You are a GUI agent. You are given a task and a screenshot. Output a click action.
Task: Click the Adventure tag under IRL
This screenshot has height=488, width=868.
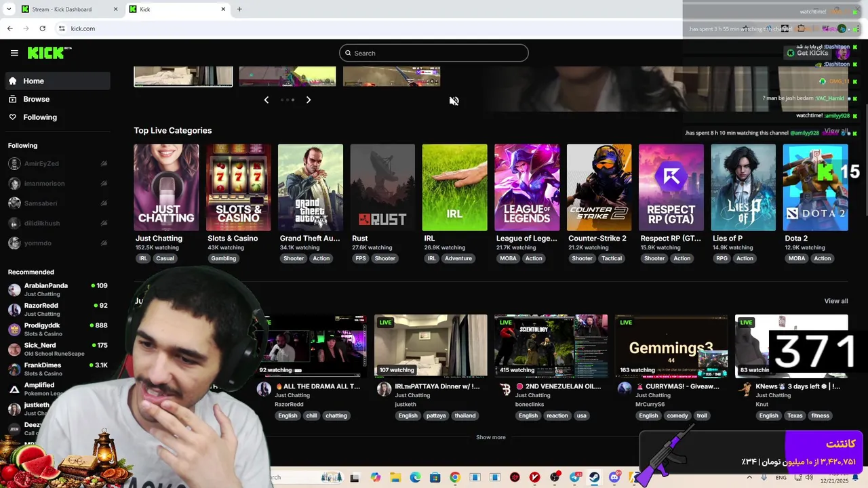(x=458, y=258)
